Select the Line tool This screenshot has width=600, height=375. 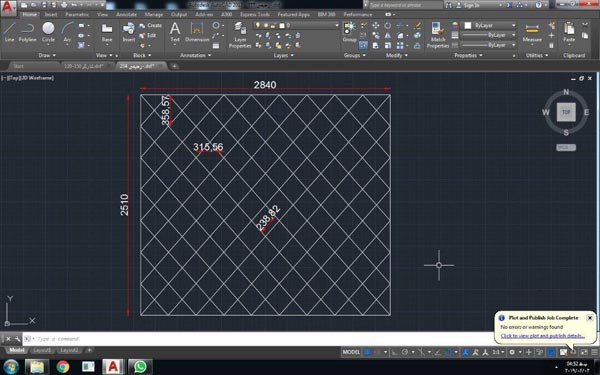(x=9, y=31)
